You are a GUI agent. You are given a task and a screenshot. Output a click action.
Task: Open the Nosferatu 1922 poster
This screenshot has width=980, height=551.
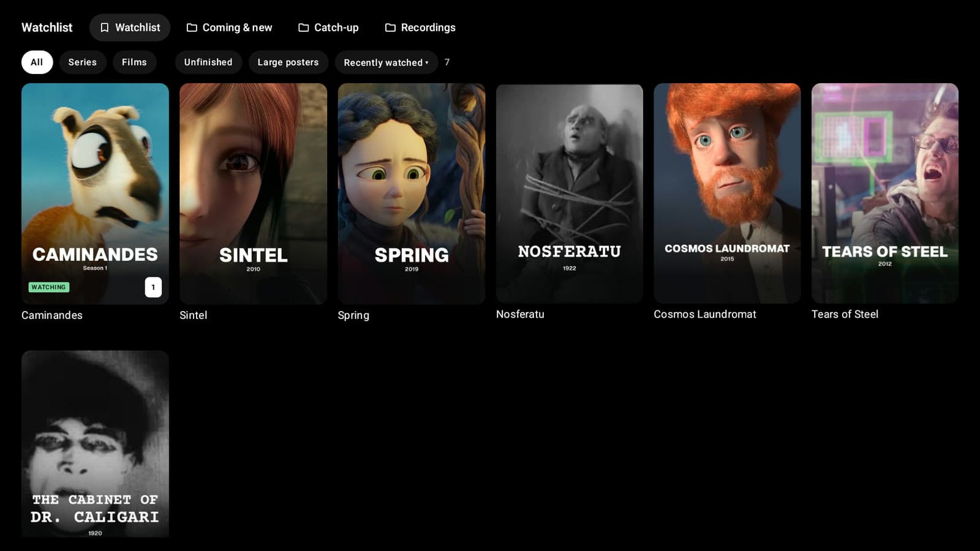click(x=570, y=193)
